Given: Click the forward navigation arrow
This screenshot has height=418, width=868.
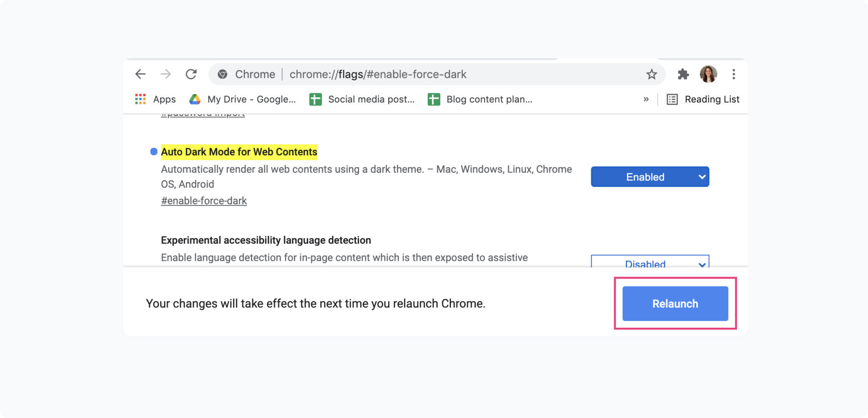Looking at the screenshot, I should point(166,74).
